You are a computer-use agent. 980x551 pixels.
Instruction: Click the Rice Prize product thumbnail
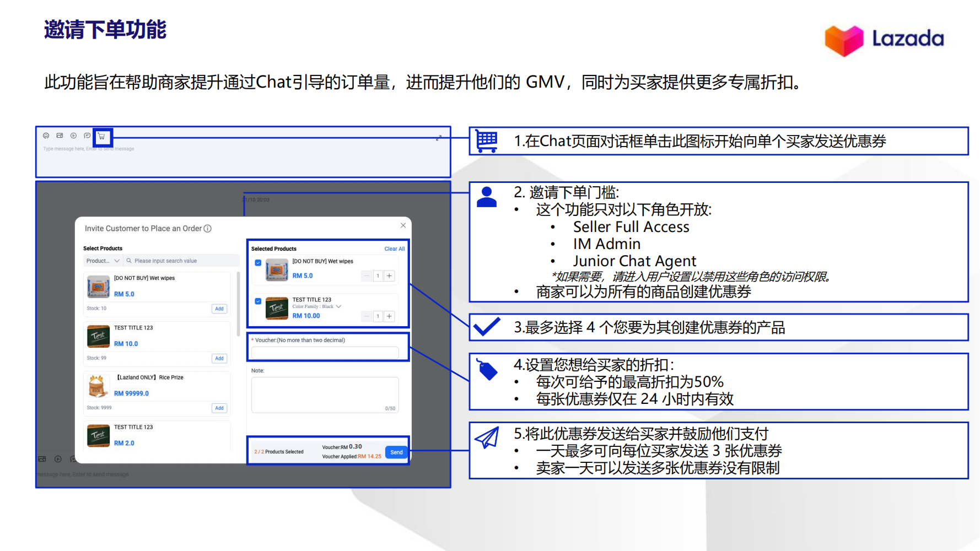[98, 386]
